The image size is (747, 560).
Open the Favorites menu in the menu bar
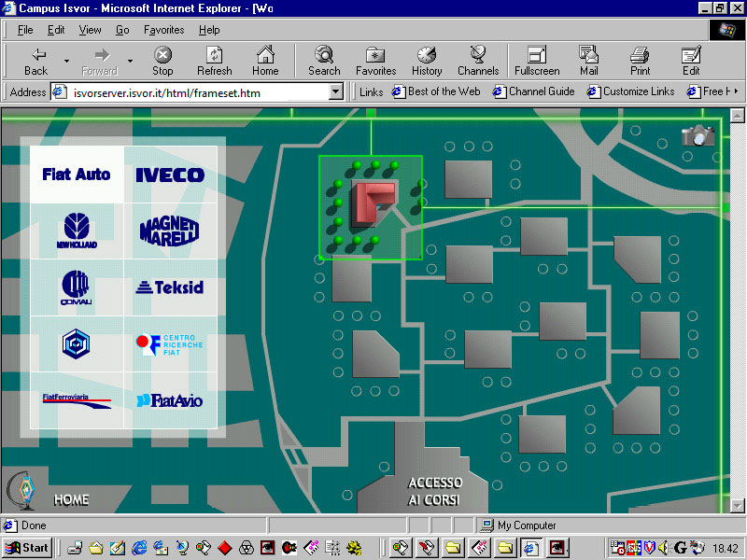[x=164, y=30]
